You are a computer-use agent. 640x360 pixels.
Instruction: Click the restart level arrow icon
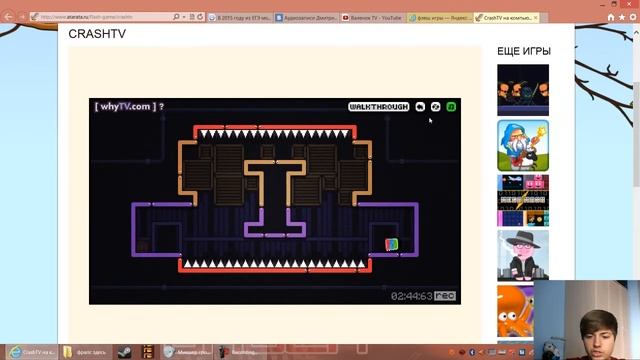pos(420,107)
